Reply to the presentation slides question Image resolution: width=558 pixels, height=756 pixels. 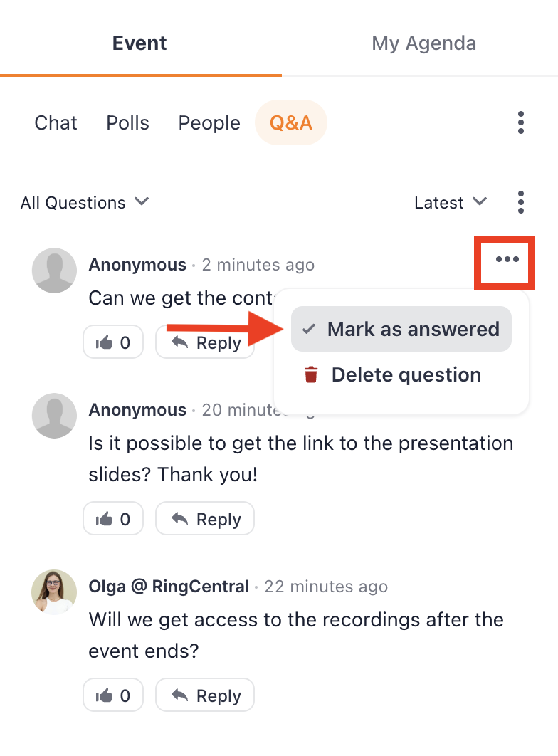(x=205, y=518)
